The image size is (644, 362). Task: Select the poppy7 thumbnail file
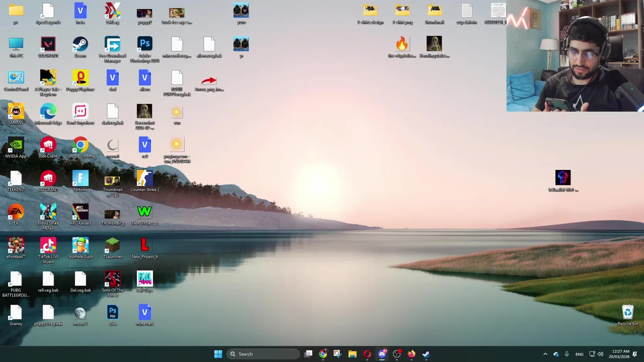tap(144, 16)
